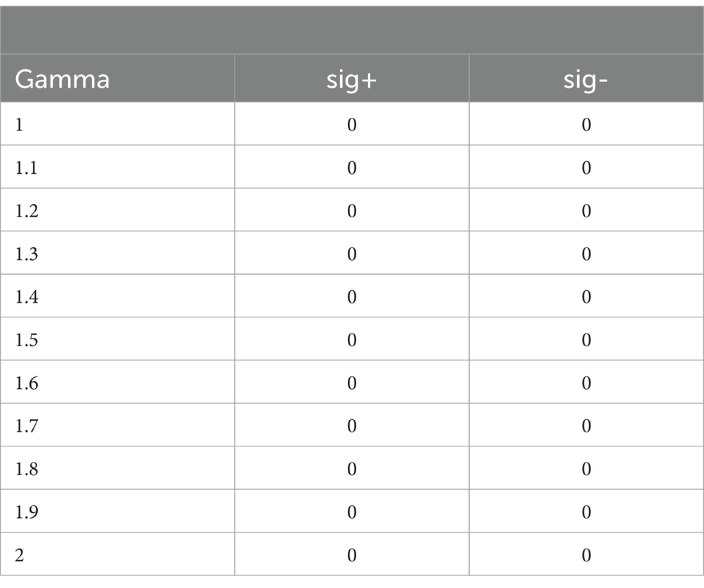Select the Gamma 1.2 cell
This screenshot has width=704, height=588.
tap(26, 211)
